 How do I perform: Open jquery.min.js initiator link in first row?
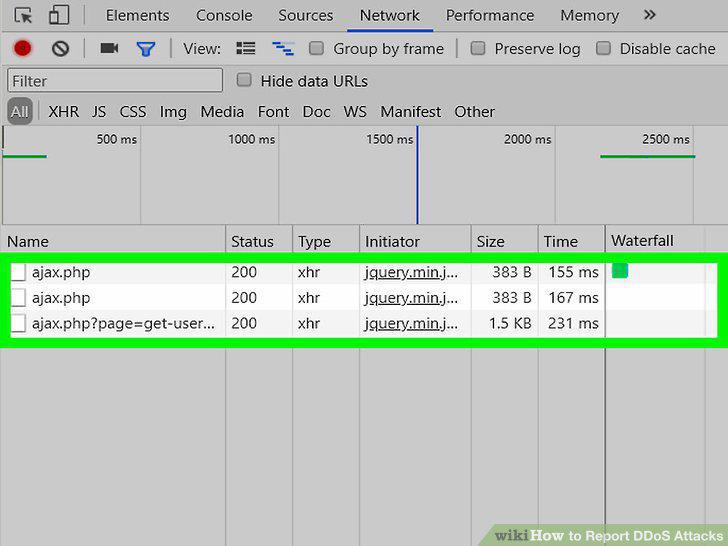coord(411,272)
